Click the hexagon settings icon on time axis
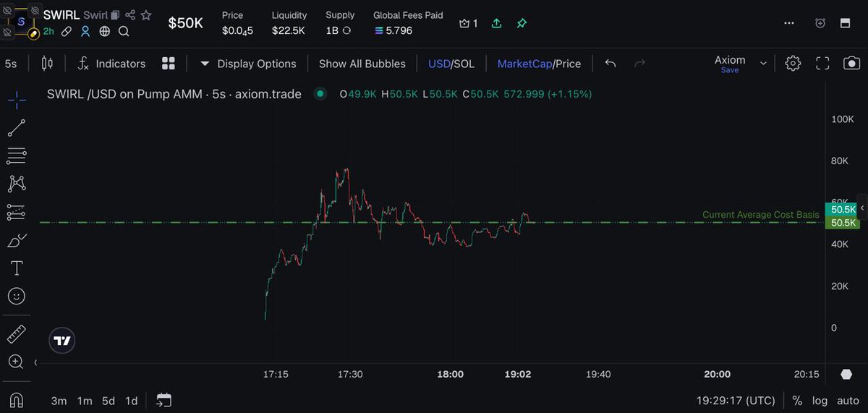868x413 pixels. tap(847, 375)
